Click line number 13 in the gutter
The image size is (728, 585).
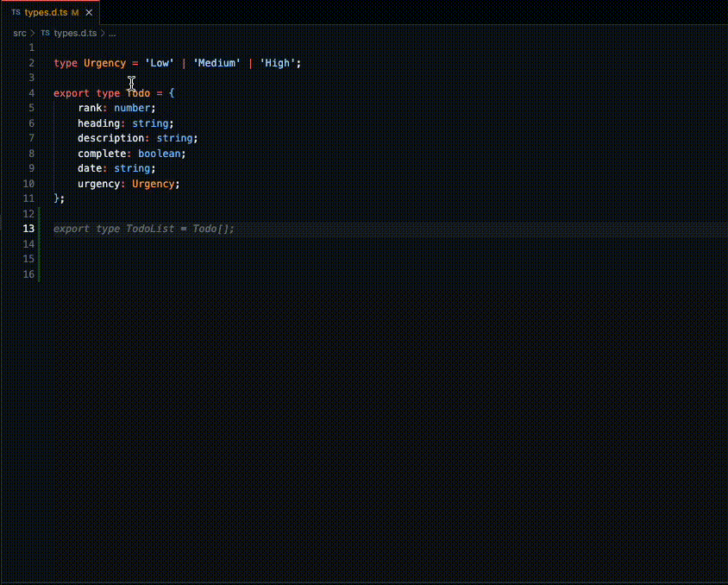click(28, 229)
